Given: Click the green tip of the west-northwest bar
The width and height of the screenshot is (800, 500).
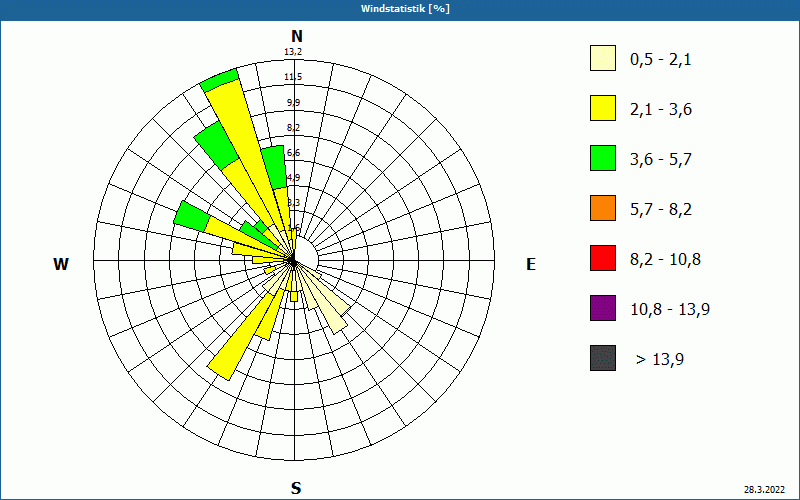Looking at the screenshot, I should point(192,217).
